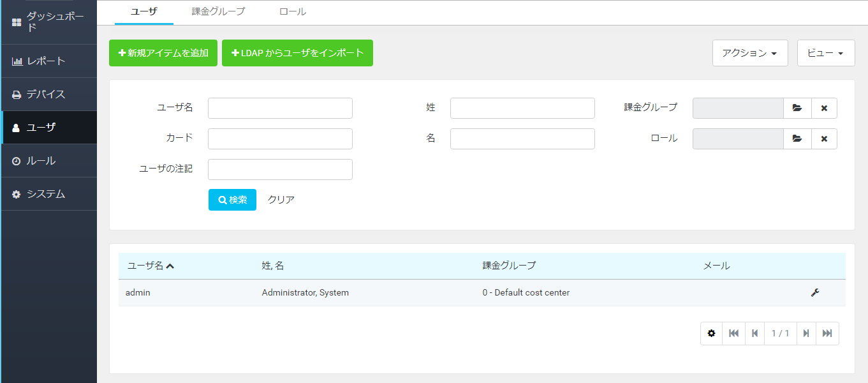Go to first page icon
The height and width of the screenshot is (383, 868).
[733, 333]
